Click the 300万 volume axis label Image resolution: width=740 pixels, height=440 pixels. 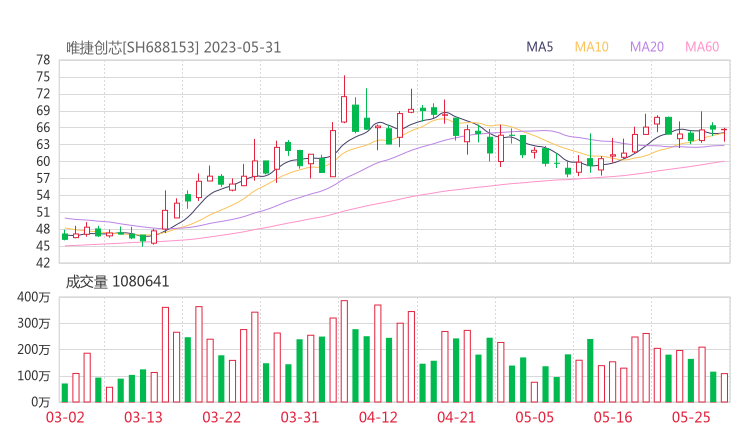point(34,323)
